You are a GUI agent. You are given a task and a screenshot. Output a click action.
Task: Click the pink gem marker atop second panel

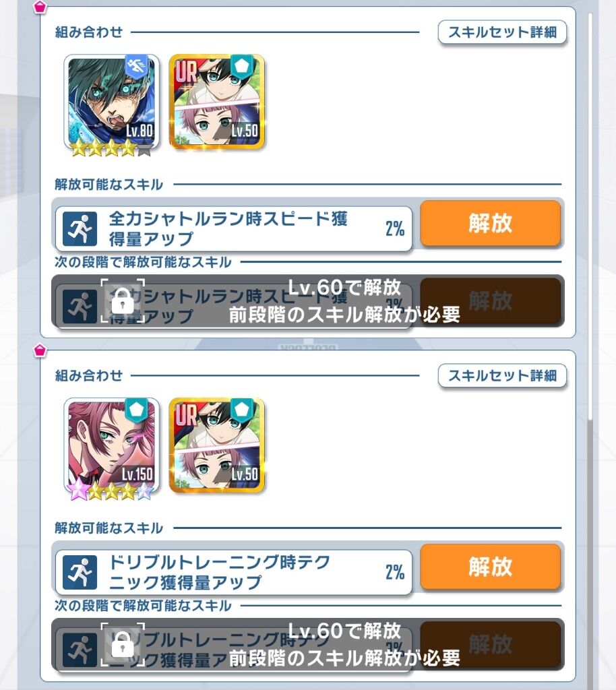click(x=40, y=350)
